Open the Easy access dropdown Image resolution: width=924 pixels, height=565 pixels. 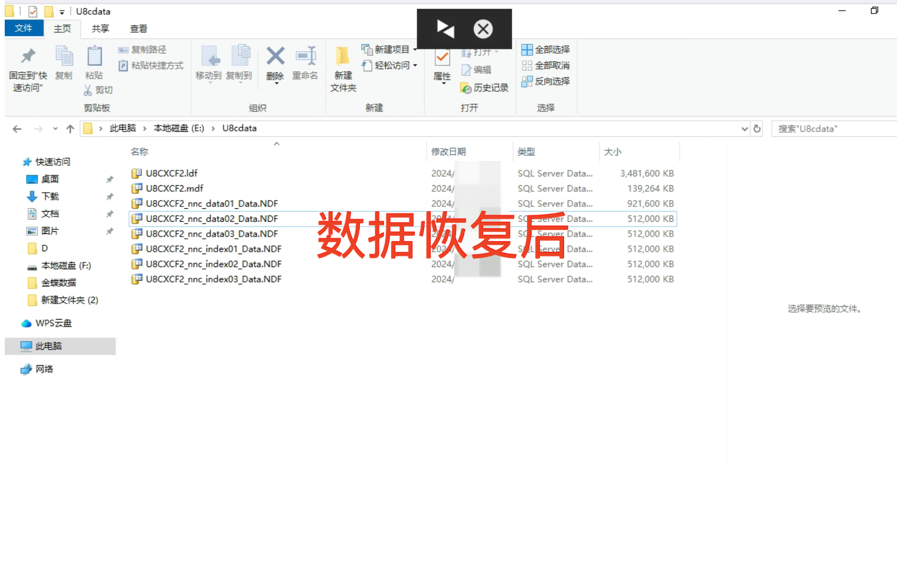coord(389,65)
